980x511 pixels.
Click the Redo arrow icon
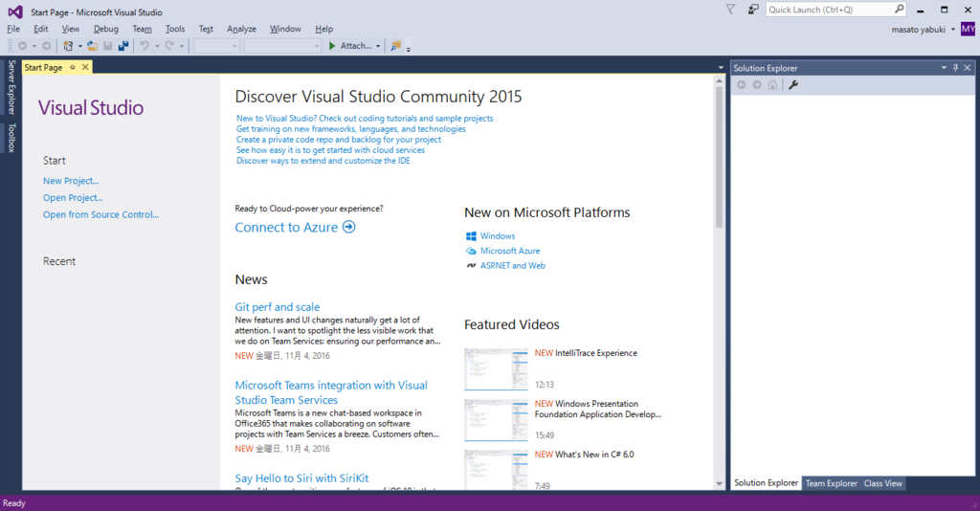(x=169, y=46)
